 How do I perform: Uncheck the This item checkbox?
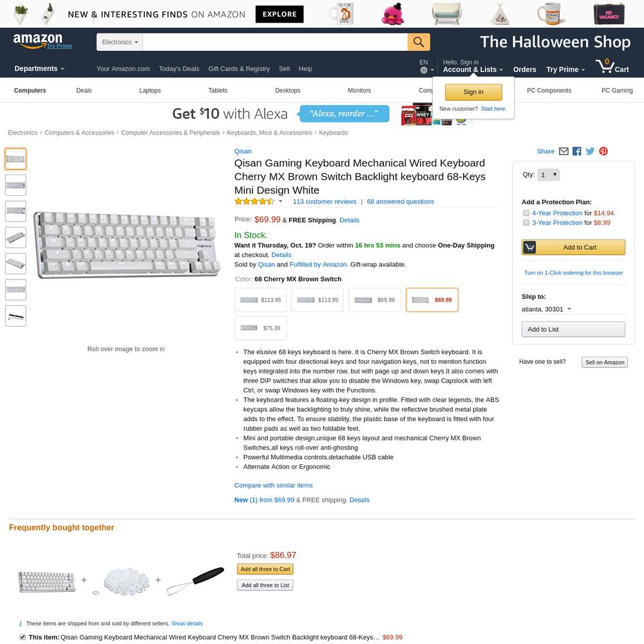(x=23, y=637)
